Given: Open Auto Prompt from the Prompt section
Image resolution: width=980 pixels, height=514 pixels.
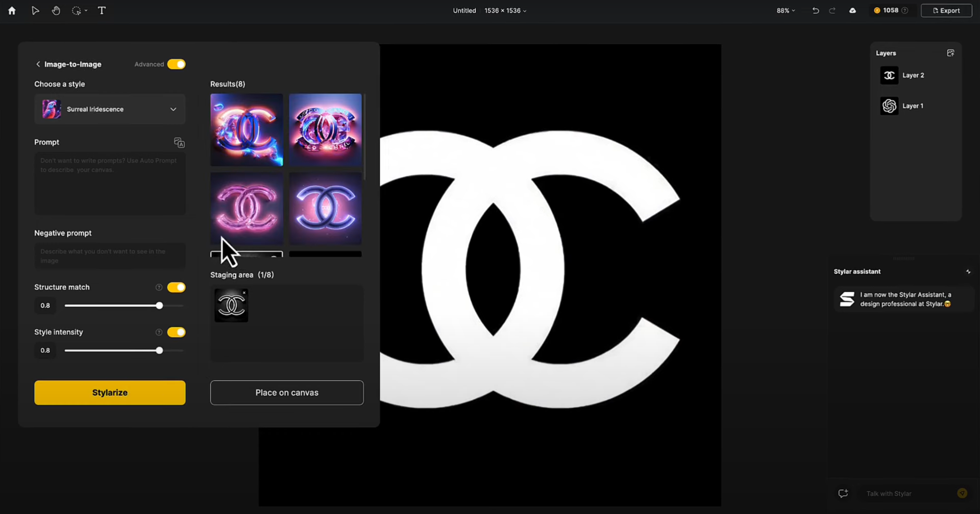Looking at the screenshot, I should [179, 142].
